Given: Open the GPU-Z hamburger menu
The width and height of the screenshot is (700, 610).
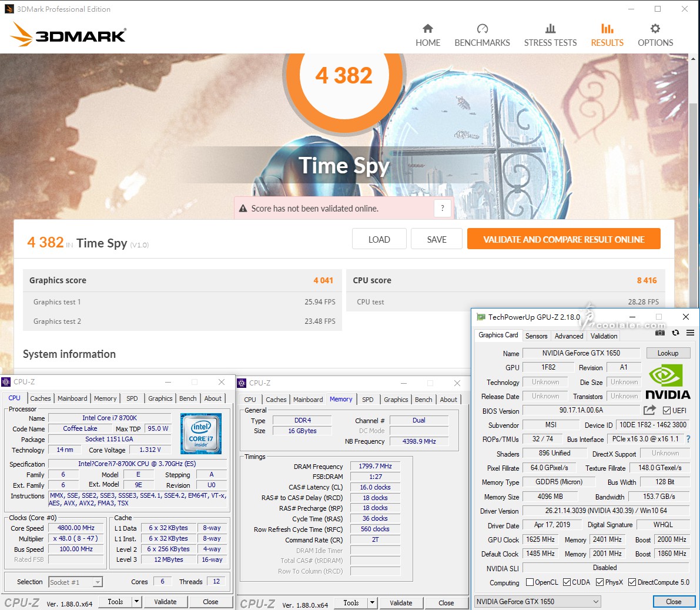Looking at the screenshot, I should [690, 333].
